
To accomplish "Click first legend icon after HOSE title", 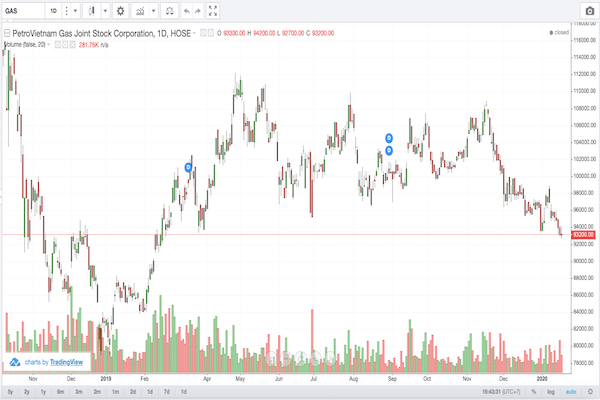I will [x=204, y=33].
